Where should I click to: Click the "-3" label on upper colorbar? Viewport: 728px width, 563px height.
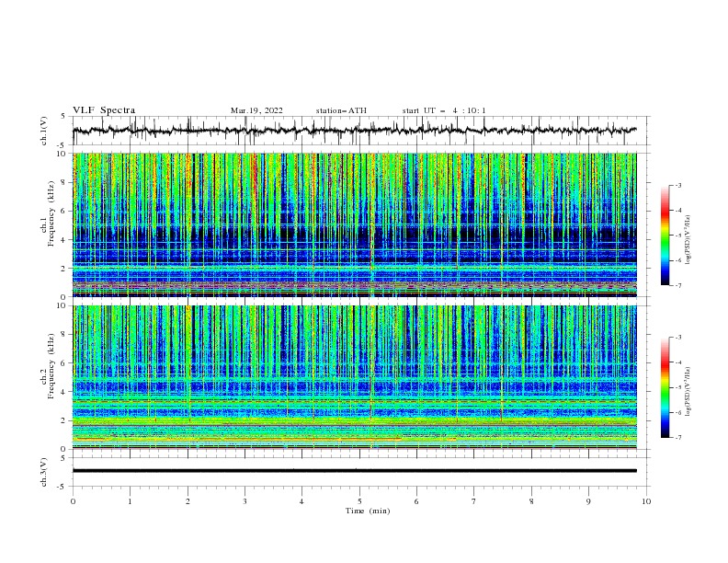click(678, 185)
